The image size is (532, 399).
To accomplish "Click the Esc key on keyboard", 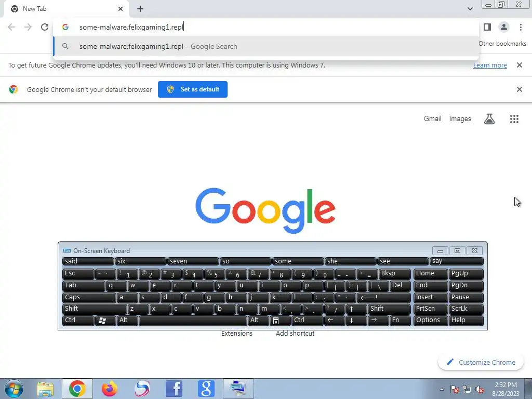I will tap(78, 273).
